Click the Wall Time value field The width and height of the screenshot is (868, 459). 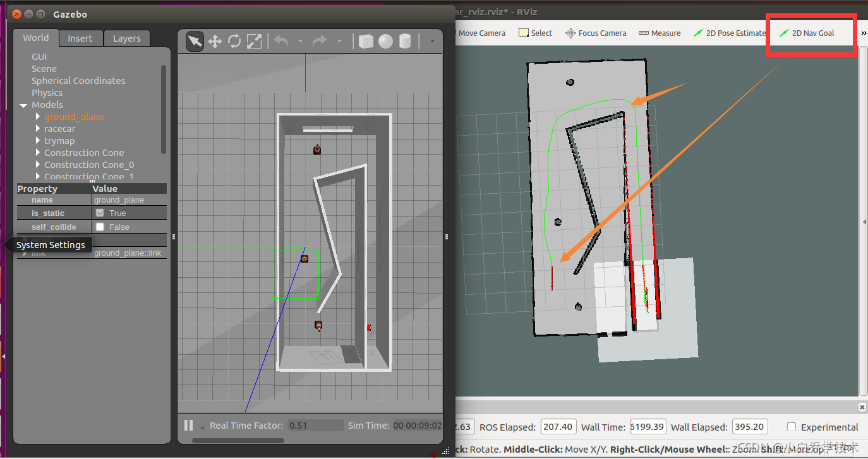(648, 427)
